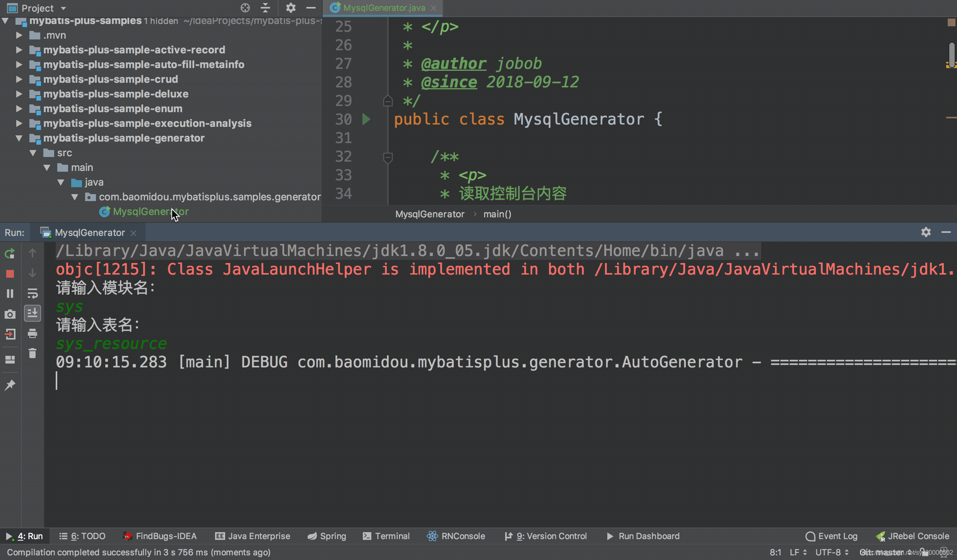Viewport: 957px width, 560px height.
Task: Click the Dump Threads camera icon
Action: tap(10, 314)
